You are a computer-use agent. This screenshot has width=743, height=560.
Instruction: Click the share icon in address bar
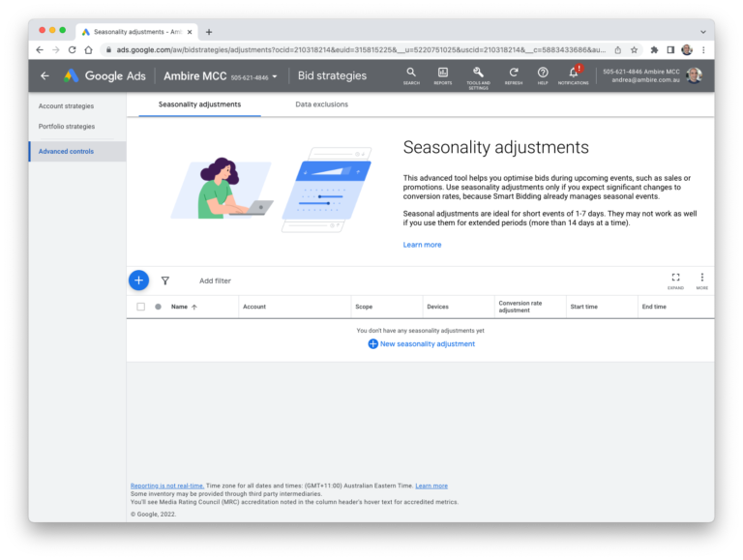point(618,49)
